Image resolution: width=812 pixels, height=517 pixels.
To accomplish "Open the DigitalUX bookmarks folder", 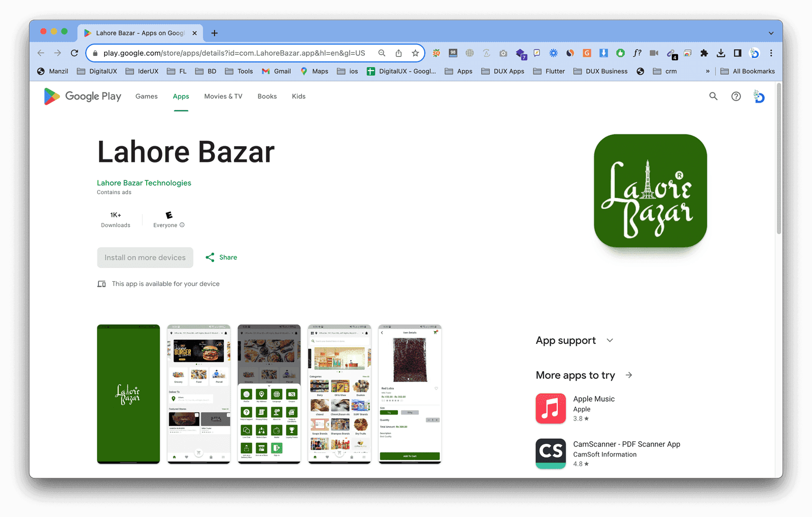I will pyautogui.click(x=97, y=71).
